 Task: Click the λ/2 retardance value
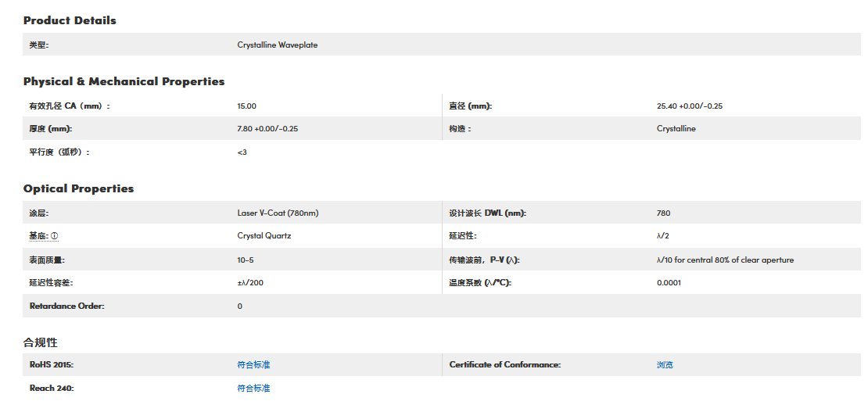tap(663, 236)
